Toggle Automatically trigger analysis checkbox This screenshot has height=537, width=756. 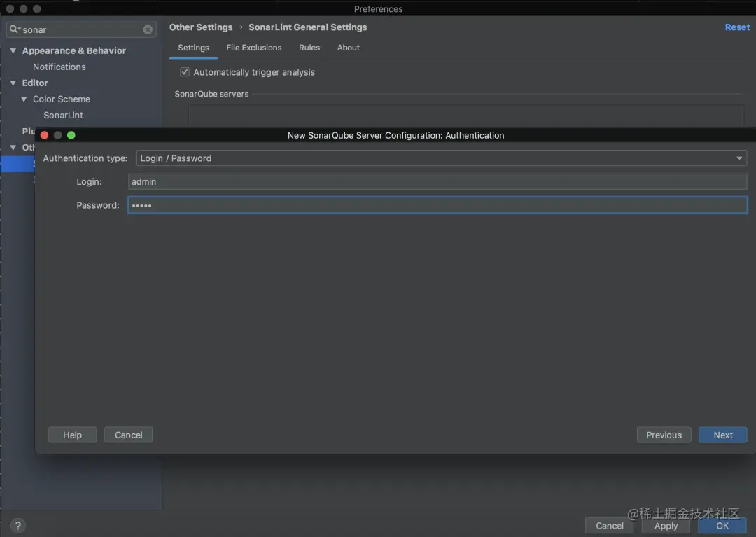(x=185, y=72)
